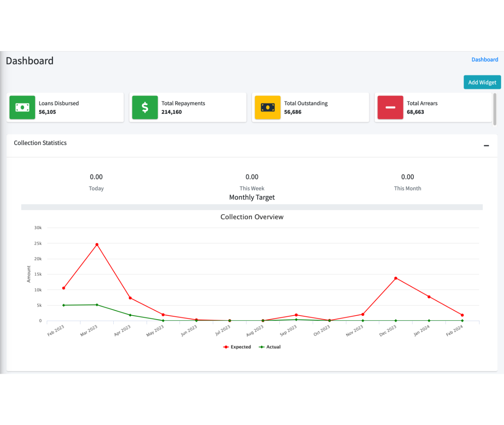Screen dimensions: 504x425
Task: Click the green Loans Disbursed cash icon
Action: click(22, 107)
